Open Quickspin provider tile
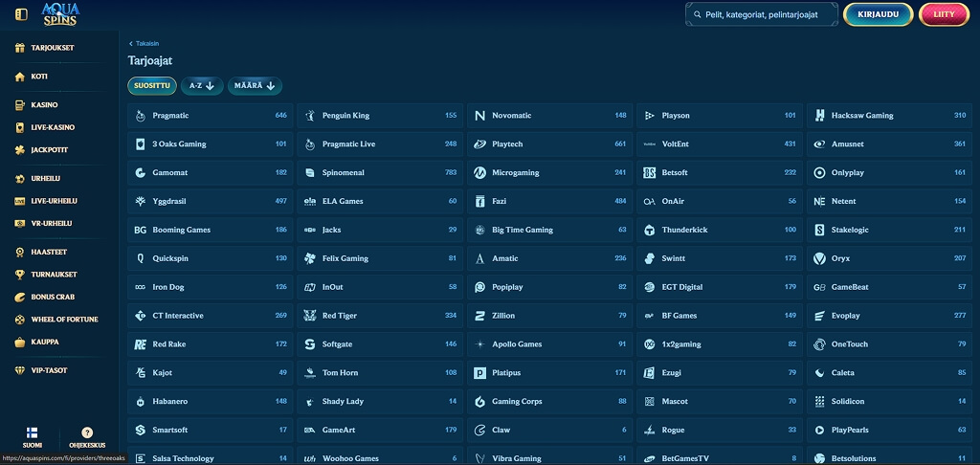 pyautogui.click(x=211, y=258)
